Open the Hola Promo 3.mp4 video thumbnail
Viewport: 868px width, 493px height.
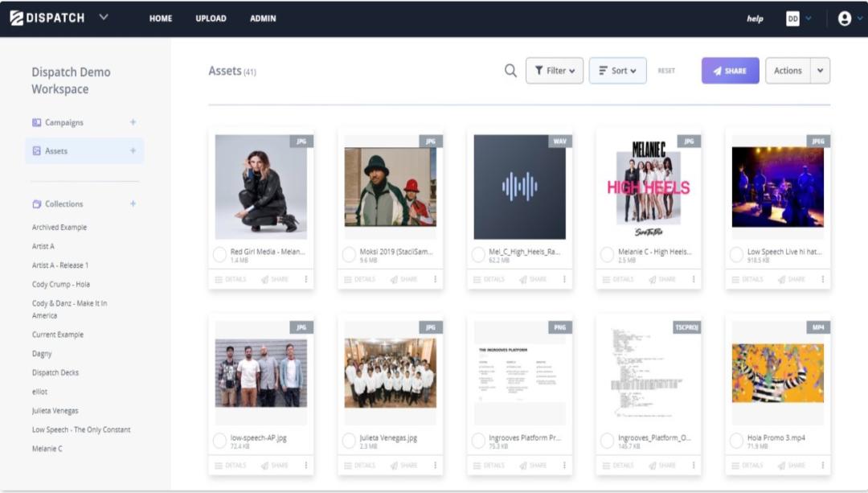(778, 373)
